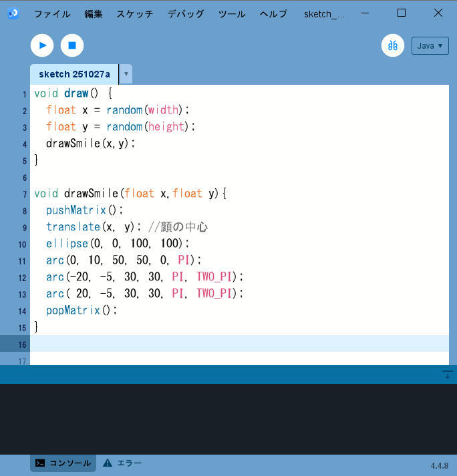The height and width of the screenshot is (476, 457).
Task: Collapse the console panel using the arrow icon
Action: pyautogui.click(x=448, y=375)
